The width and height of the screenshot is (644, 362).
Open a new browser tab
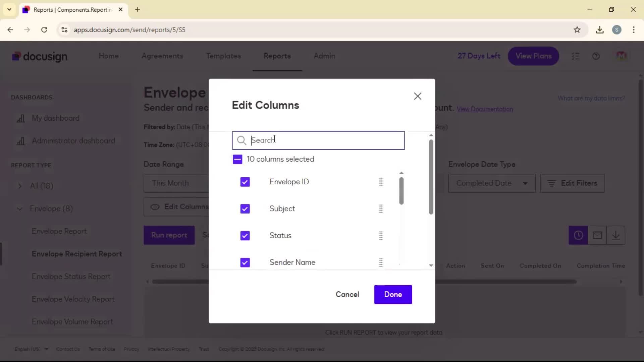click(x=137, y=9)
